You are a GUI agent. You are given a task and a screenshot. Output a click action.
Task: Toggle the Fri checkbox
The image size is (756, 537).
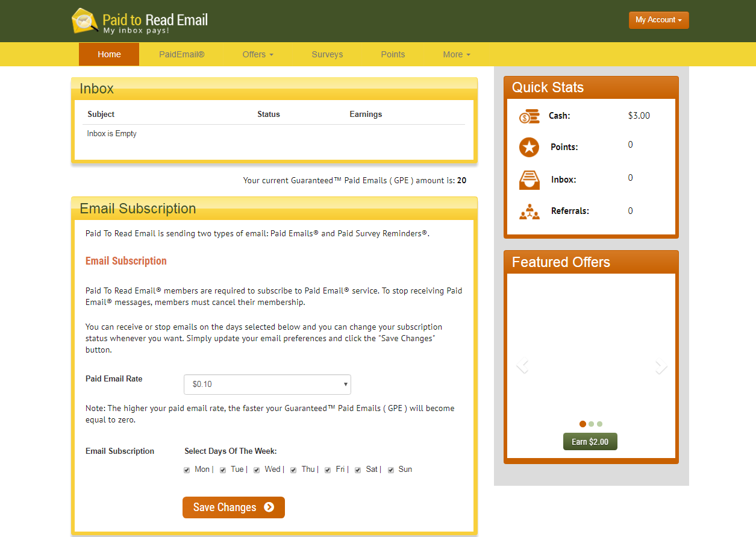point(328,470)
